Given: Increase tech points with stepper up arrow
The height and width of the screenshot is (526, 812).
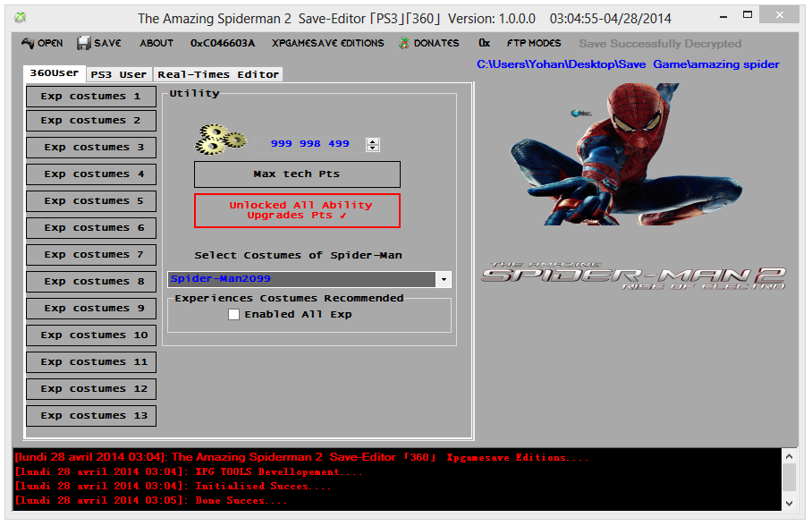Looking at the screenshot, I should pos(373,141).
